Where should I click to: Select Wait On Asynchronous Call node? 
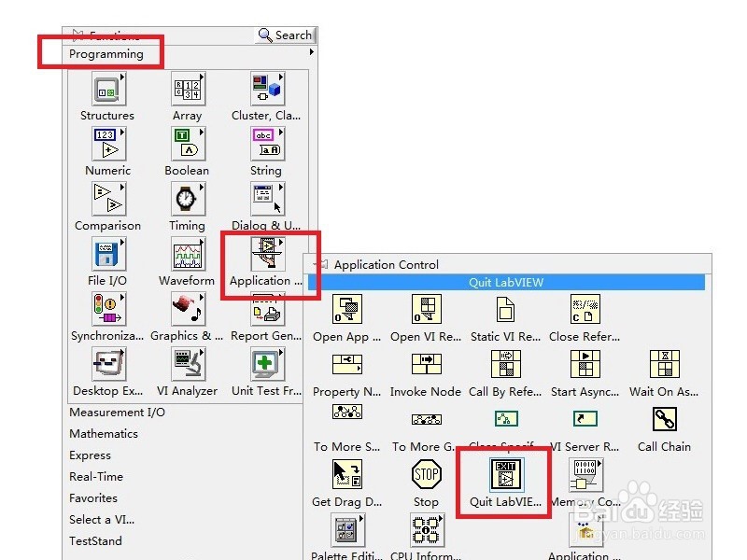click(x=665, y=364)
